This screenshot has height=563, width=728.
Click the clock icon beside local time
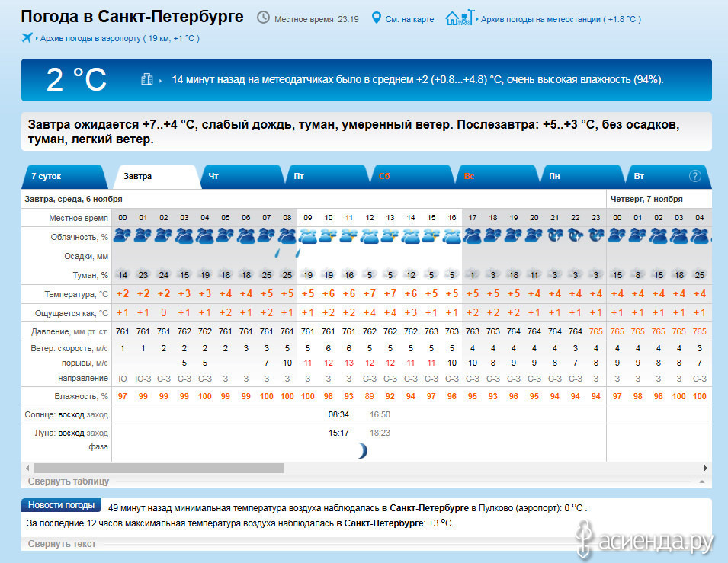click(263, 18)
